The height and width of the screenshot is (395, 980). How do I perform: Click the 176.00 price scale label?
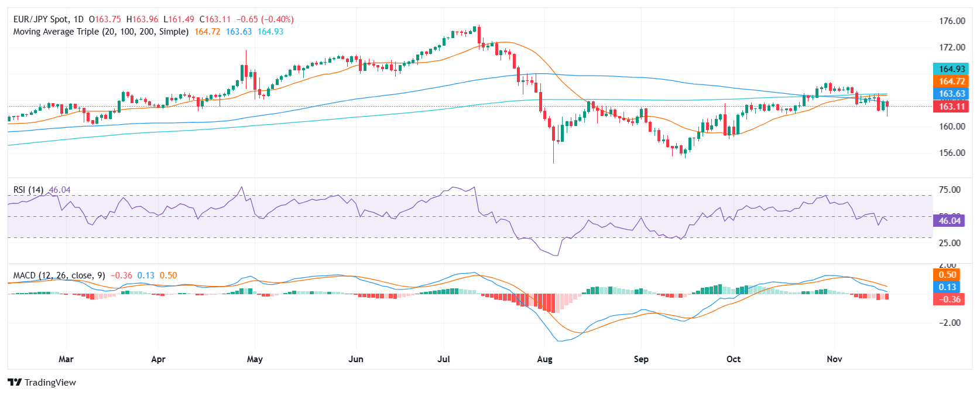coord(952,21)
